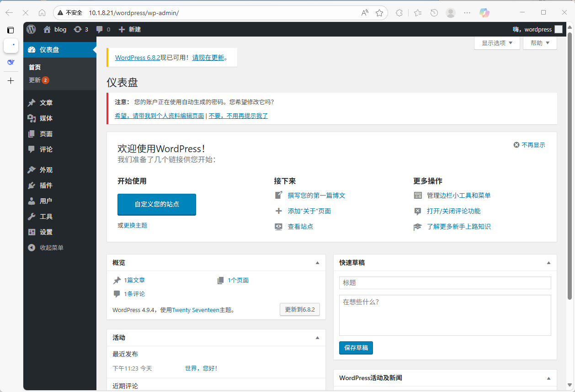Open the 嗨，wordpress user account menu
575x392 pixels.
[538, 29]
